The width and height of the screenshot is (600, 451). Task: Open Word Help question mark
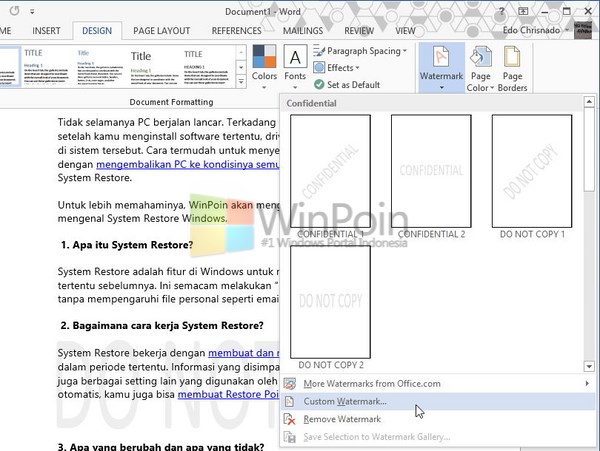click(x=502, y=11)
